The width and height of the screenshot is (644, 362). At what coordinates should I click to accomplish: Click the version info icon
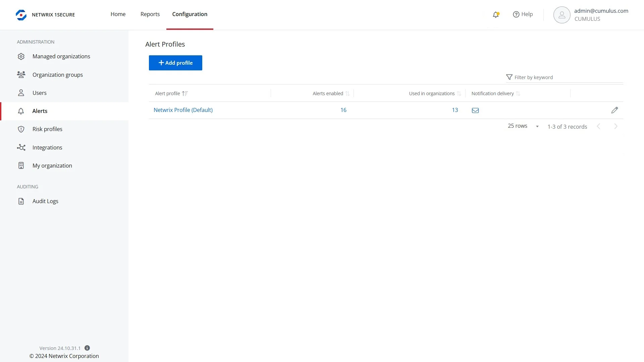point(87,348)
